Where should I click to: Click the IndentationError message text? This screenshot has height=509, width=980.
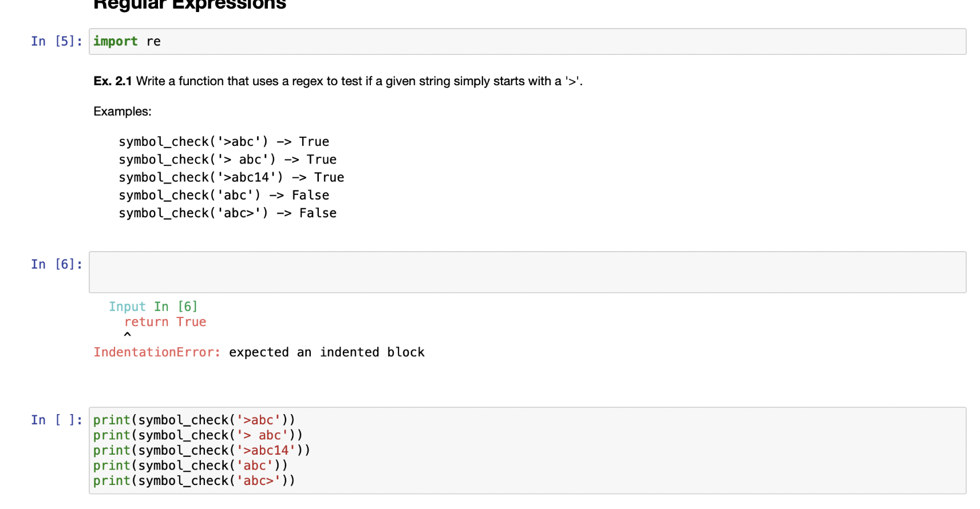coord(259,352)
